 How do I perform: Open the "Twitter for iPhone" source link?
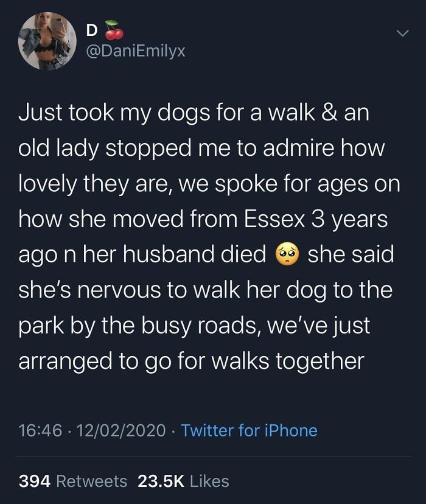249,430
